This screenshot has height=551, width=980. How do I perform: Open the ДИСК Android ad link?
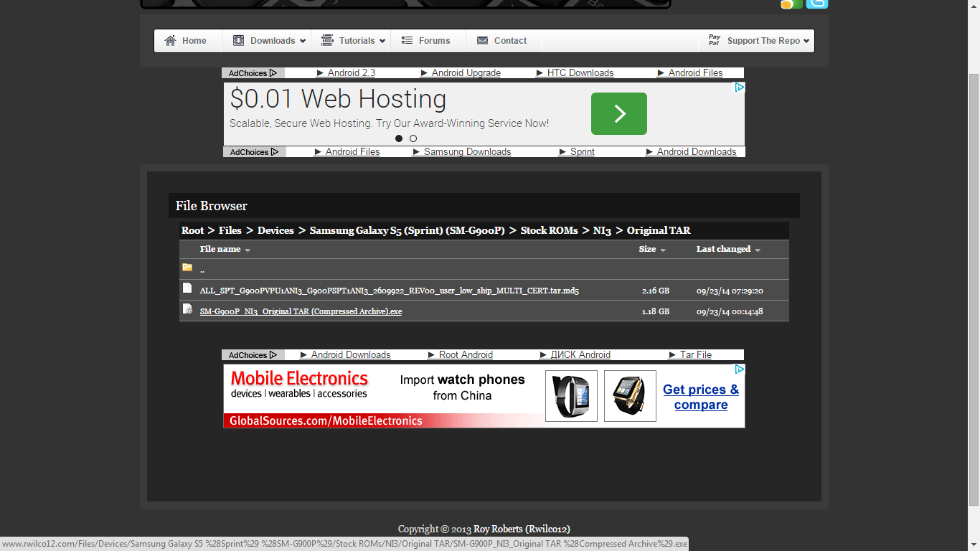(x=575, y=355)
